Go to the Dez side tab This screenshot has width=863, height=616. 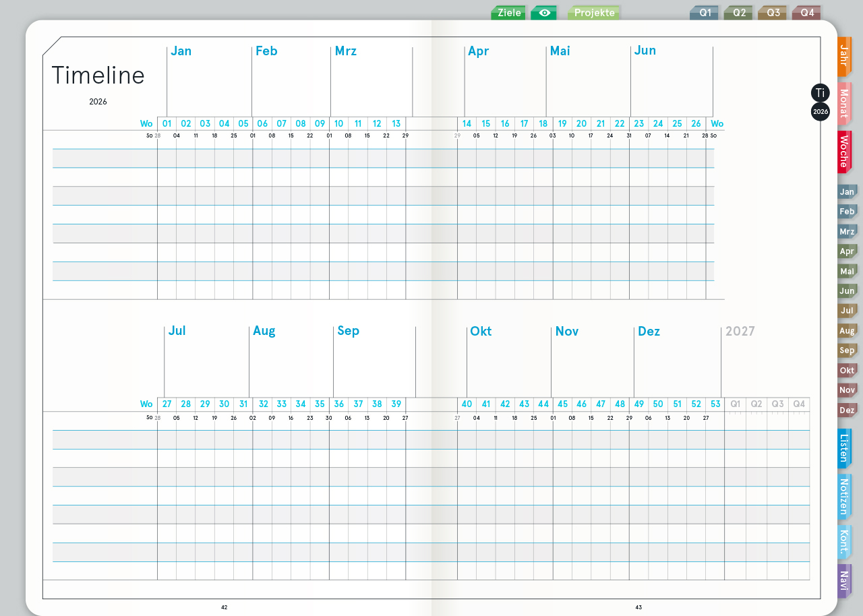[847, 410]
